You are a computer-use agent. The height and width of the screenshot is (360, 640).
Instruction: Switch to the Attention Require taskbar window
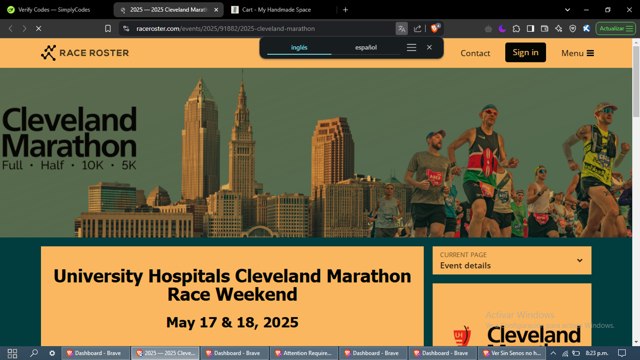point(304,353)
